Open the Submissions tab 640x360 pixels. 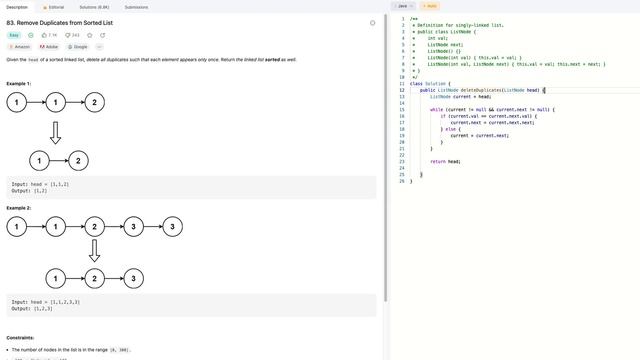[136, 7]
